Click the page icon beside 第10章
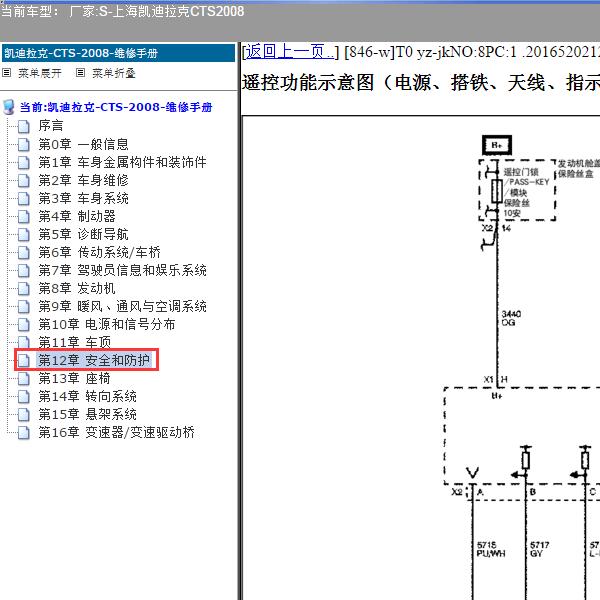600x600 pixels. click(24, 324)
